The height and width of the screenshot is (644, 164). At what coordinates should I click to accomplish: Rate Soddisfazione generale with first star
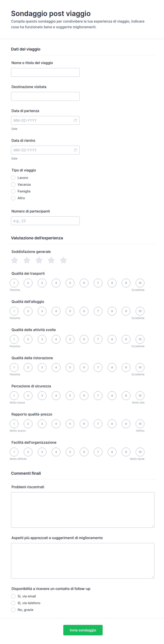coord(14,260)
